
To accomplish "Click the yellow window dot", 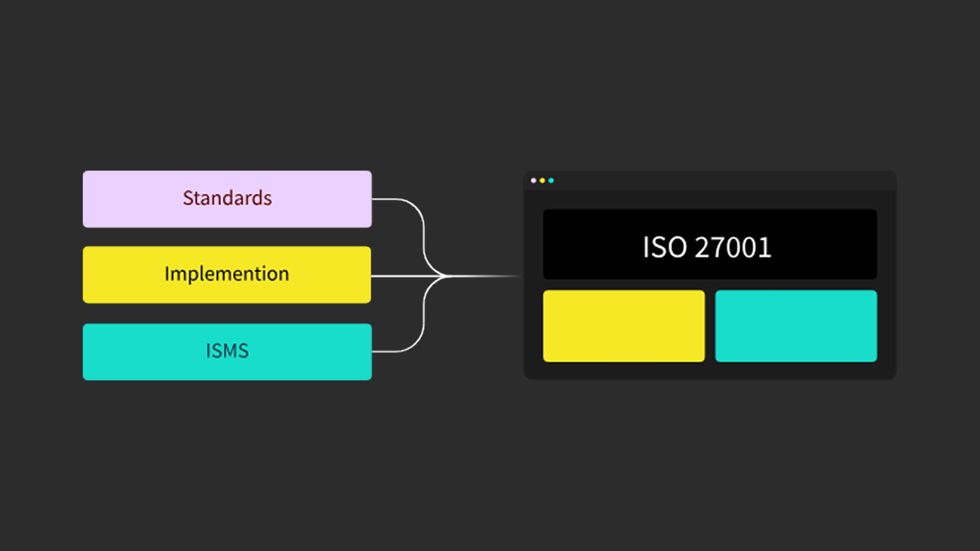I will click(542, 181).
